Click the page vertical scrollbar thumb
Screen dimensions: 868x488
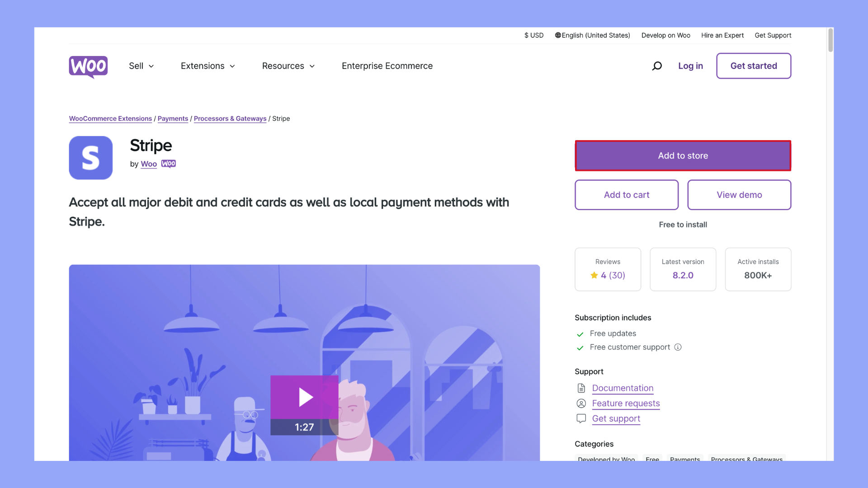(x=830, y=41)
